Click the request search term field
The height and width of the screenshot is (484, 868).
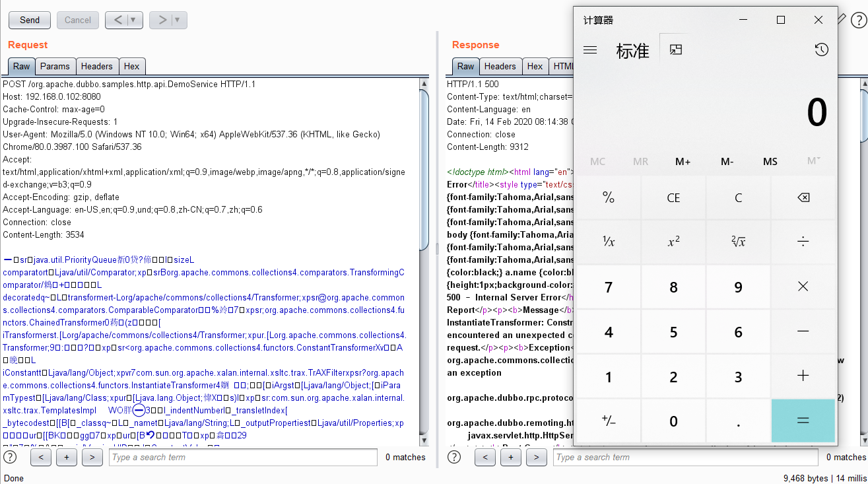(x=243, y=457)
